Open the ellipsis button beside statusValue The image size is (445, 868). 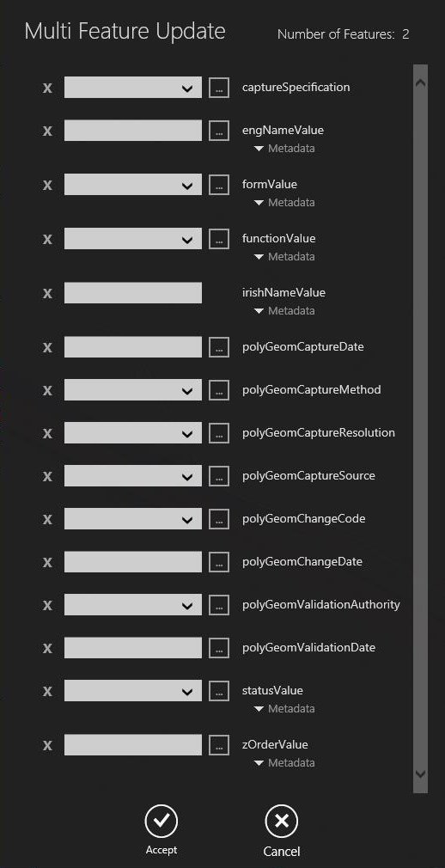[219, 691]
